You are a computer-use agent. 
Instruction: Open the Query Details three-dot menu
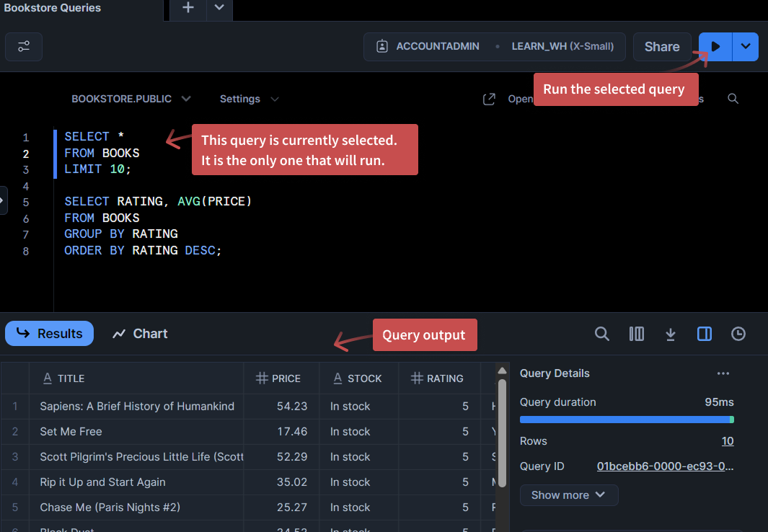tap(723, 373)
